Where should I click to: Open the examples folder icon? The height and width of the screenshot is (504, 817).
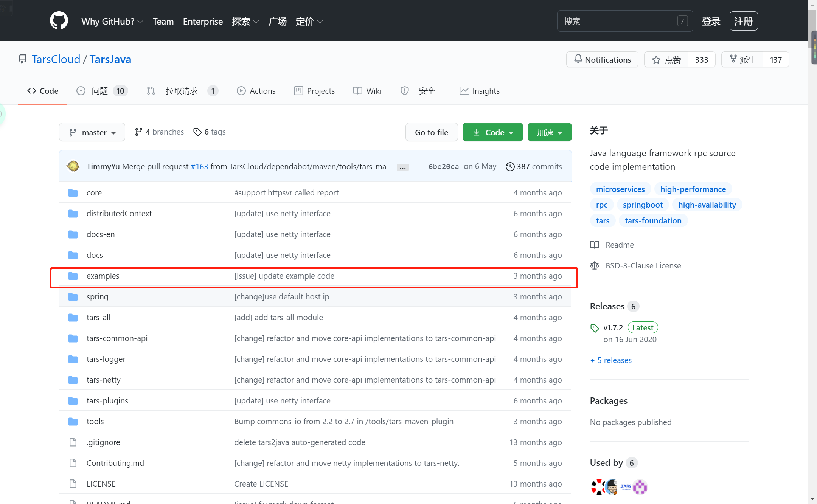pos(73,276)
